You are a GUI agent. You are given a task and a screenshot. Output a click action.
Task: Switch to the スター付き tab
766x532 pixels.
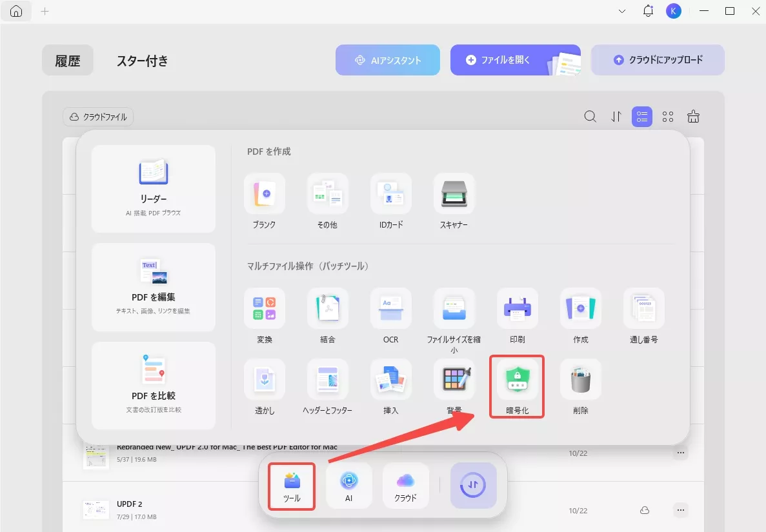142,61
